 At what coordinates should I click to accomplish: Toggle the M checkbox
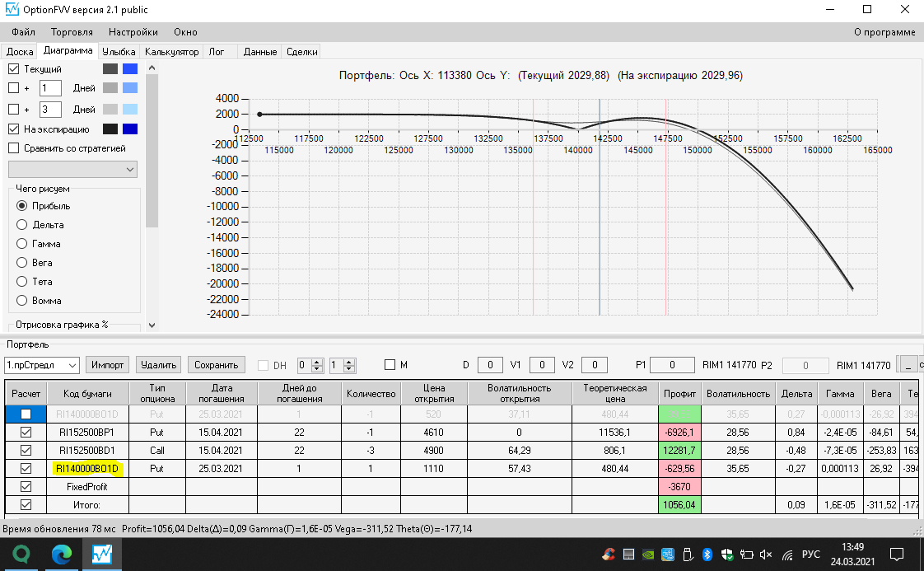(x=390, y=365)
